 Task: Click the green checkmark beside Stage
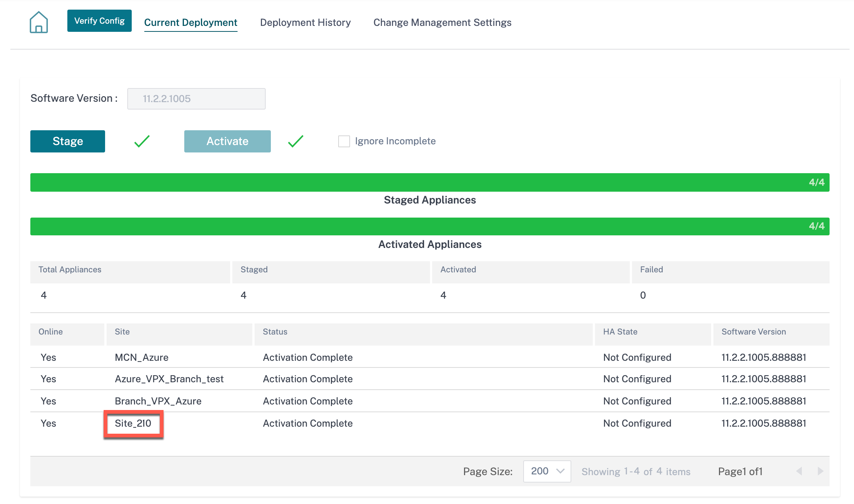pyautogui.click(x=142, y=141)
